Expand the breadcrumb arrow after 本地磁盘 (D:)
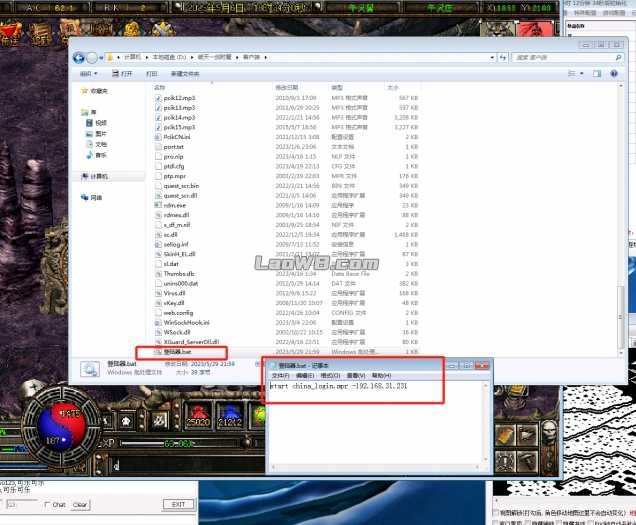636x525 pixels. tap(192, 57)
